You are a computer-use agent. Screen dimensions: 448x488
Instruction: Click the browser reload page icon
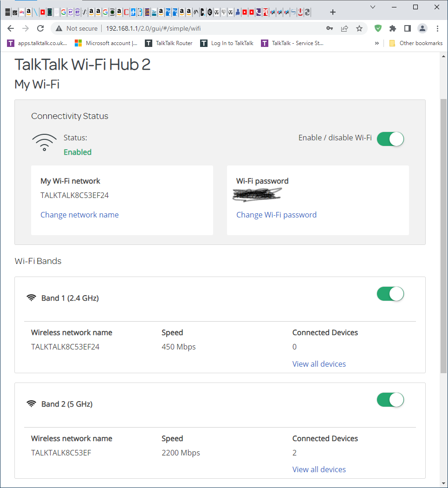point(40,28)
